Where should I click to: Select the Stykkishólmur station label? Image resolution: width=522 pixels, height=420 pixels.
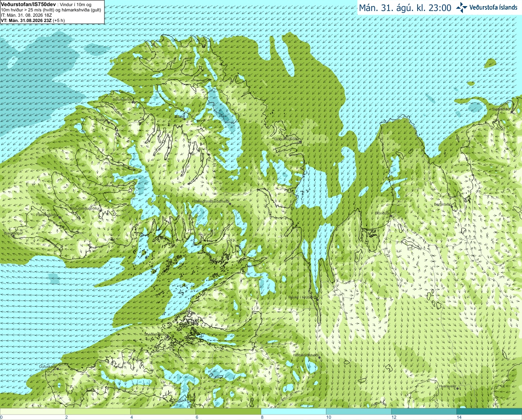click(x=155, y=334)
